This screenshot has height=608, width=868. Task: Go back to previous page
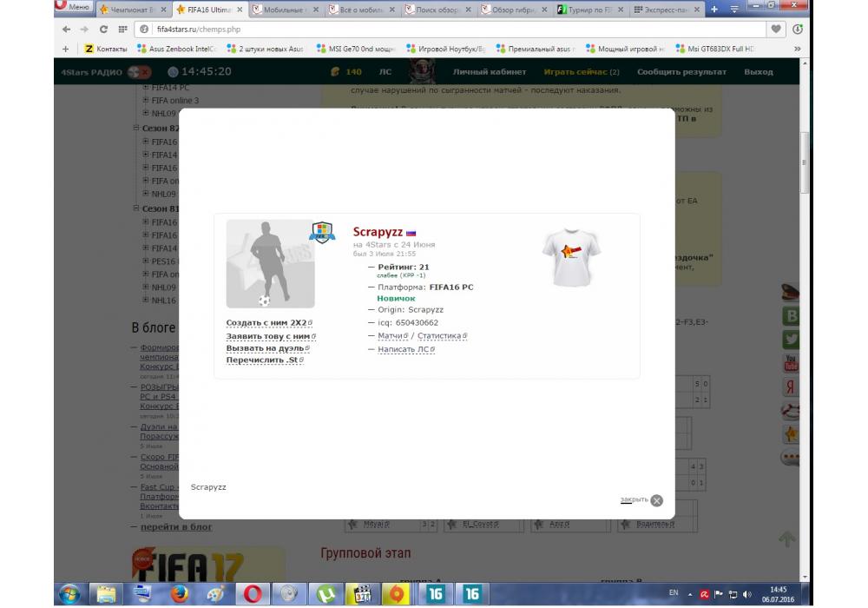coord(67,29)
